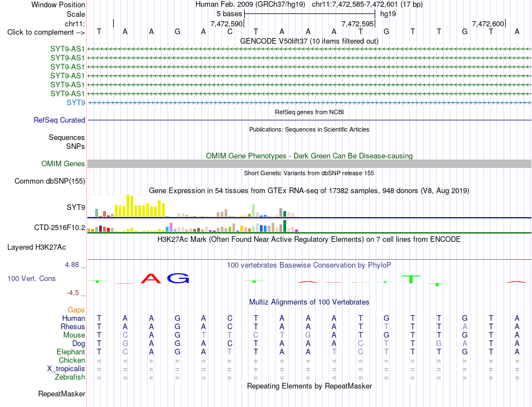
Task: Select the Common dbSNP(155) track label
Action: (50, 181)
